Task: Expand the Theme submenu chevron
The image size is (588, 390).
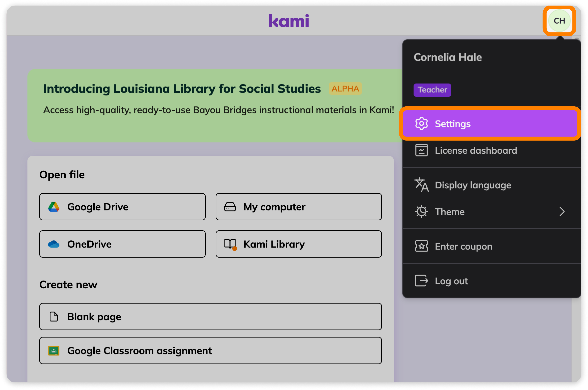Action: [x=562, y=212]
